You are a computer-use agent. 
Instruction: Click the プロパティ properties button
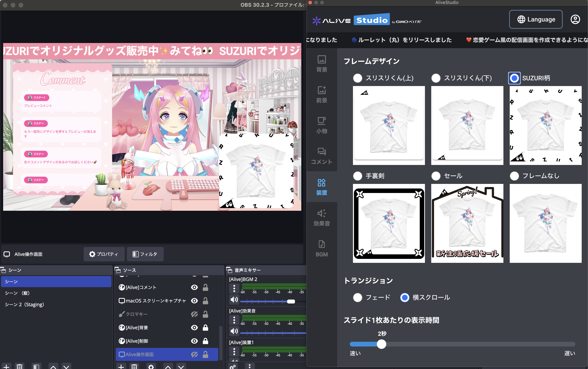tap(104, 254)
